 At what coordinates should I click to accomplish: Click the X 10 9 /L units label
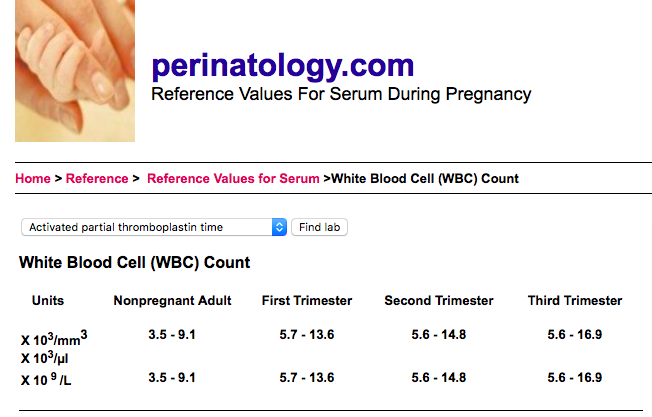click(x=46, y=379)
